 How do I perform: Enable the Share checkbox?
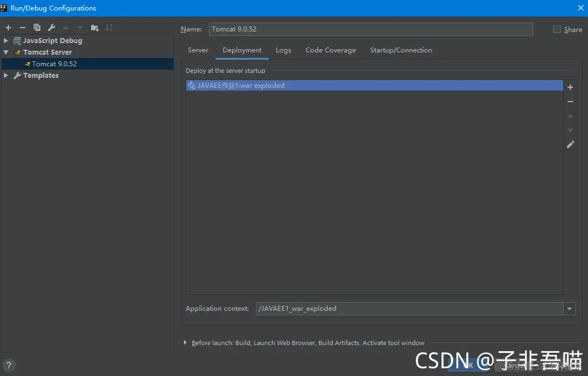pos(557,29)
